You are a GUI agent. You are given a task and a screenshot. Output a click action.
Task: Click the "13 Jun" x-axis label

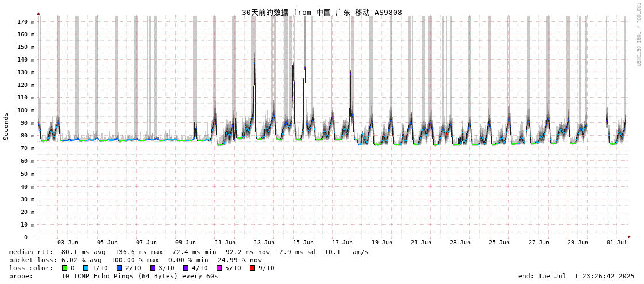coord(264,243)
